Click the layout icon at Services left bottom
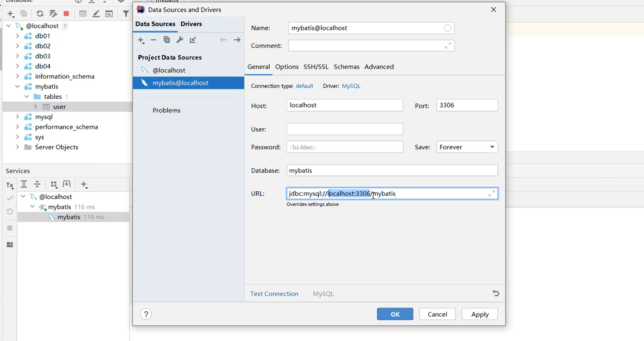This screenshot has width=644, height=341. click(10, 245)
